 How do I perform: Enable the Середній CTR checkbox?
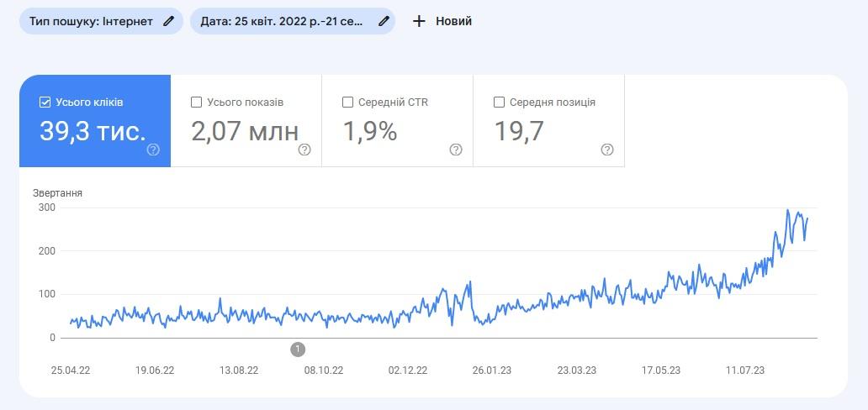[x=347, y=102]
